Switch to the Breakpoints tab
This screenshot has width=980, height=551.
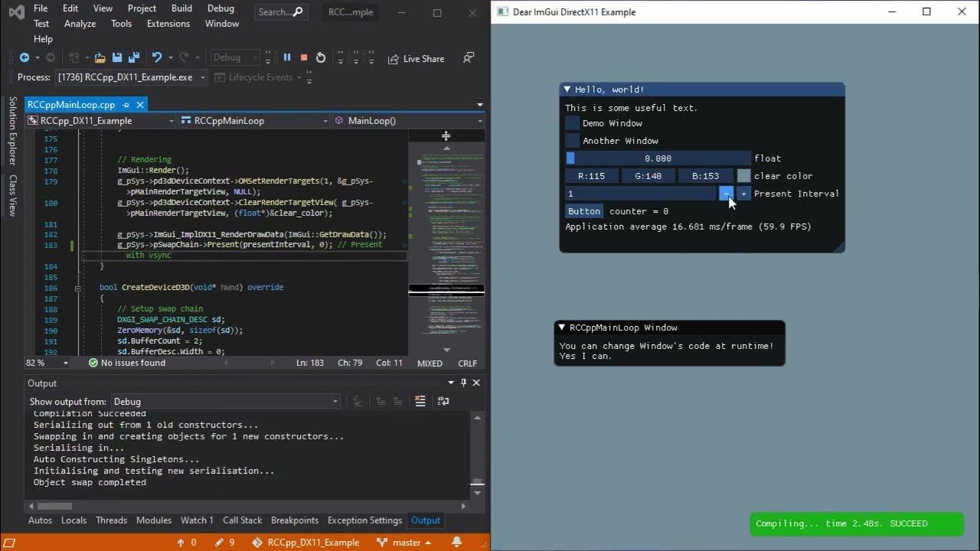click(x=295, y=520)
